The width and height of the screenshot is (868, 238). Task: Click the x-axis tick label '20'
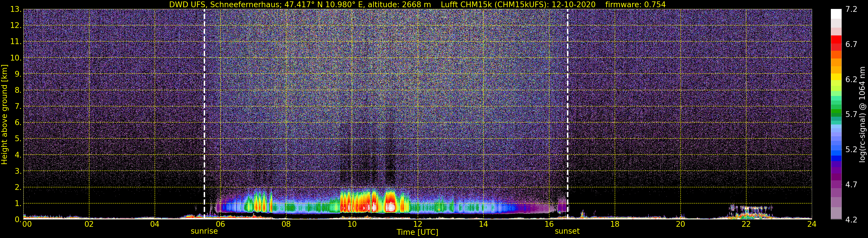tap(680, 224)
